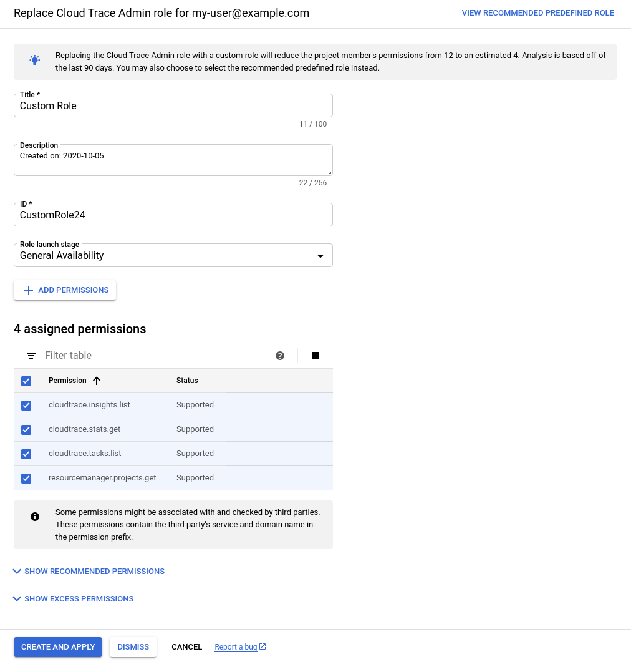View recommended predefined role
Image resolution: width=631 pixels, height=672 pixels.
click(537, 13)
